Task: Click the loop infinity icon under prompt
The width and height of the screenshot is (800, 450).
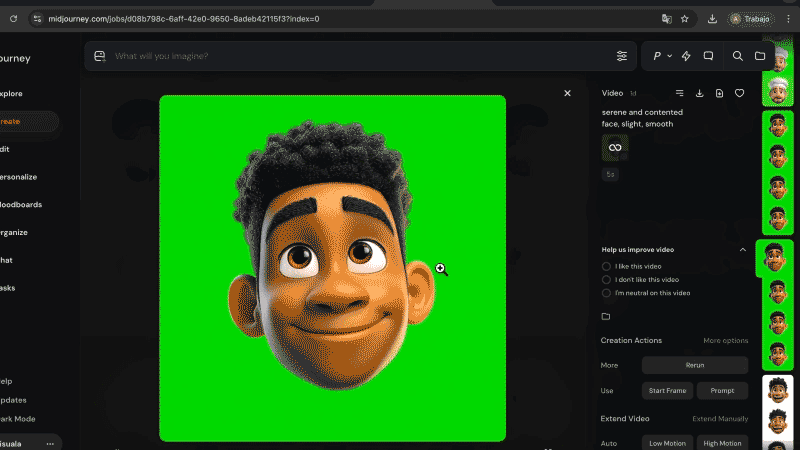Action: point(615,147)
